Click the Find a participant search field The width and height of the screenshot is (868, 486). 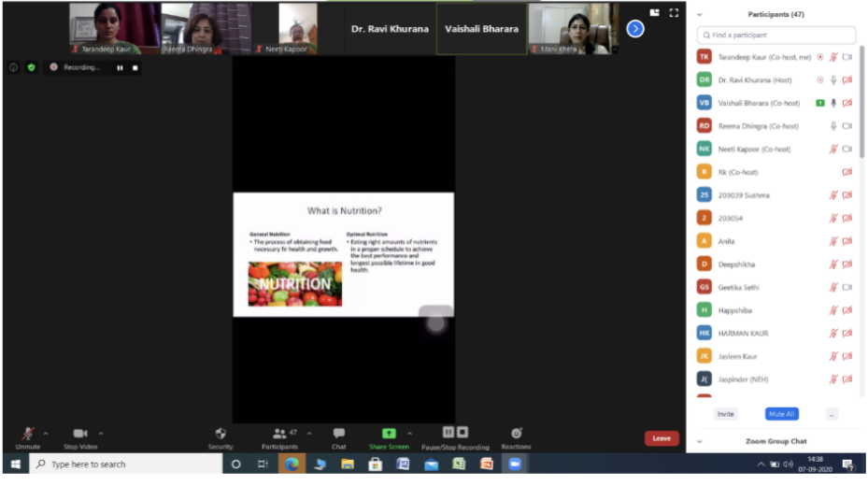coord(776,36)
